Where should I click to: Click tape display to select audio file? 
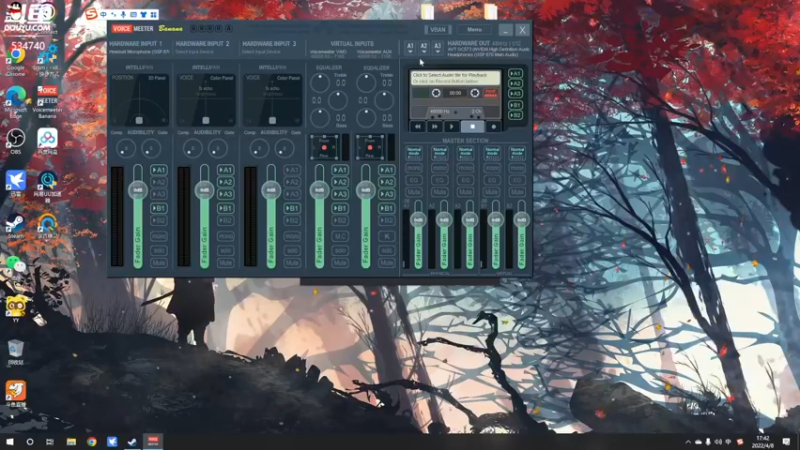tap(456, 78)
